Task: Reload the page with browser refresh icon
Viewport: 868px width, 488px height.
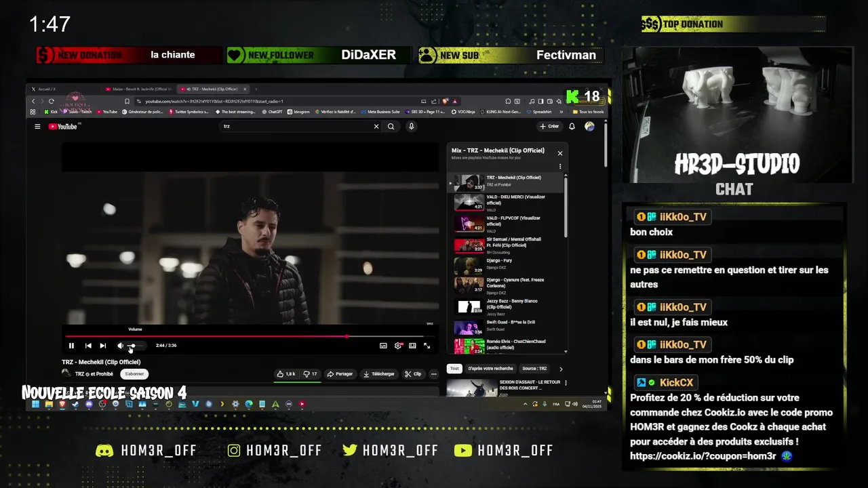Action: (52, 101)
